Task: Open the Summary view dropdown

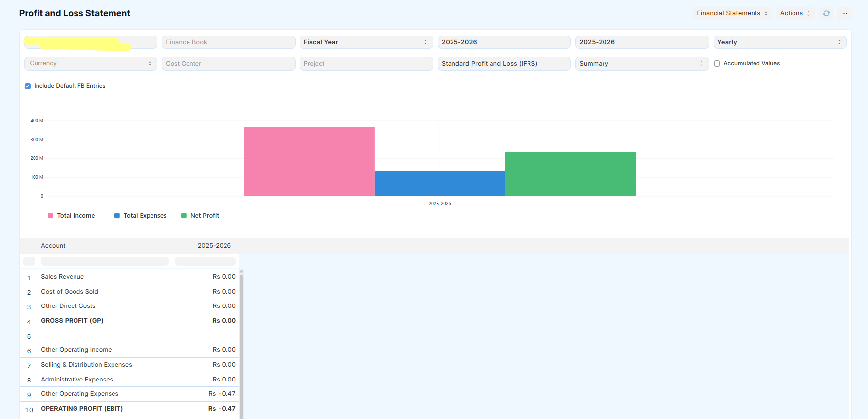Action: [x=641, y=64]
